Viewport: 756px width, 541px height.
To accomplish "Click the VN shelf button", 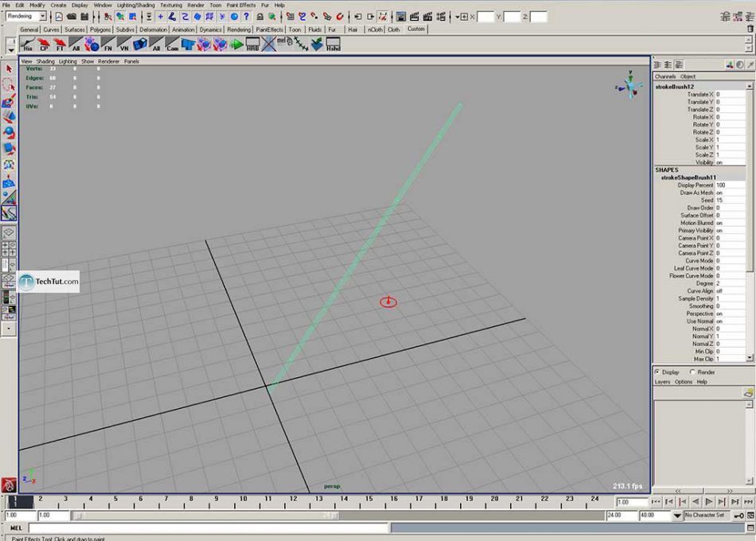I will click(x=124, y=45).
